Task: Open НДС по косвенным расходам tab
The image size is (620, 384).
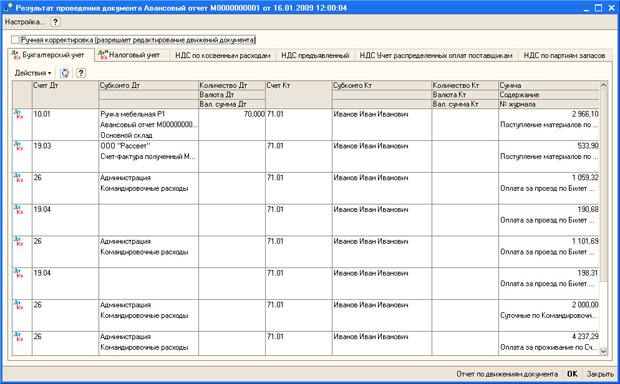Action: click(x=223, y=55)
